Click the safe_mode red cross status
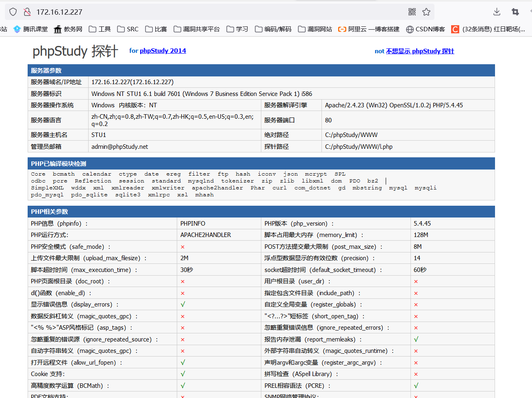 tap(183, 247)
